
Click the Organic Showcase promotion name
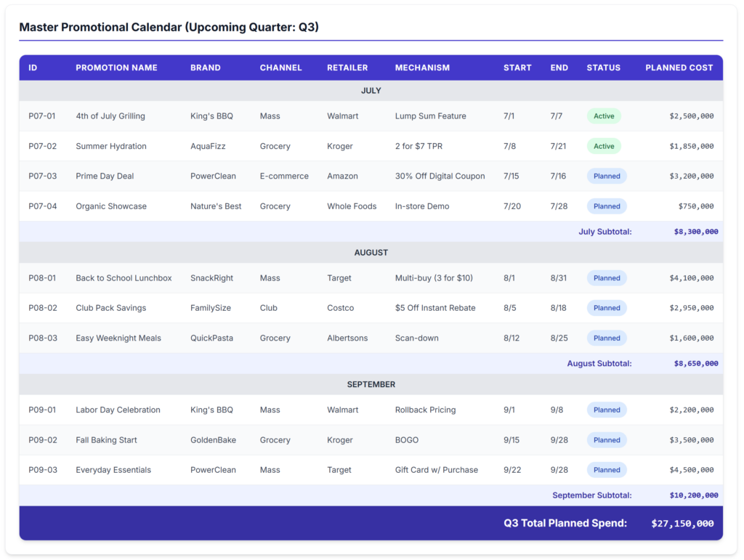click(x=111, y=206)
